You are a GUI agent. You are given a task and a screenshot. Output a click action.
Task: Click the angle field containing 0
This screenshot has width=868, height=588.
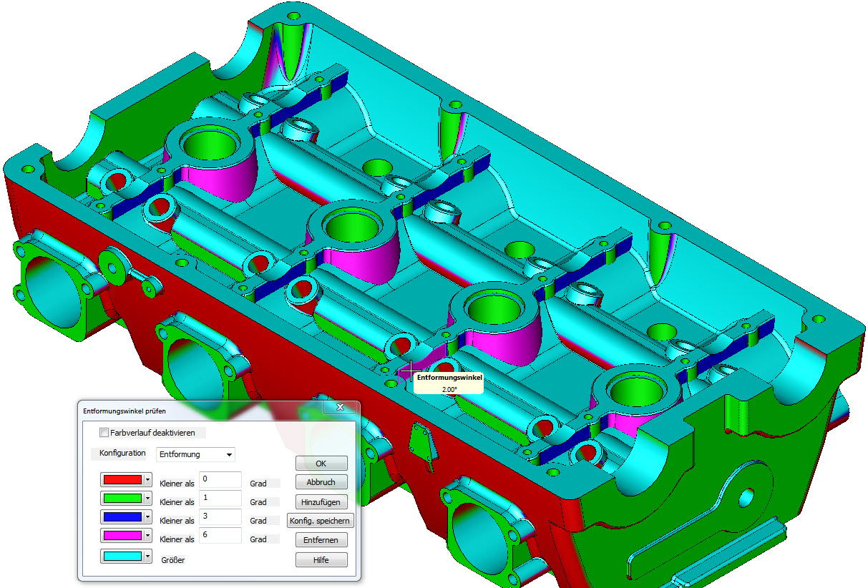[220, 479]
